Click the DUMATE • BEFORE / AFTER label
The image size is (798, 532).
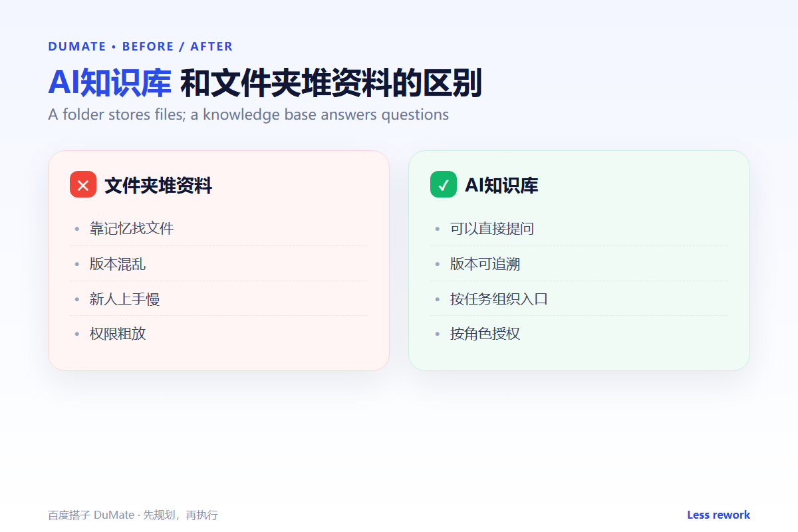coord(140,47)
